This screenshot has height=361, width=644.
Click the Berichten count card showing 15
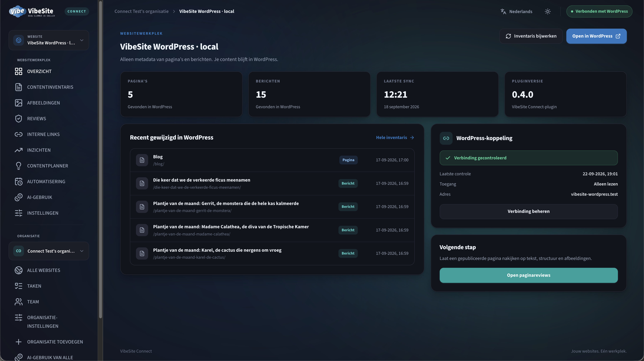pyautogui.click(x=309, y=94)
